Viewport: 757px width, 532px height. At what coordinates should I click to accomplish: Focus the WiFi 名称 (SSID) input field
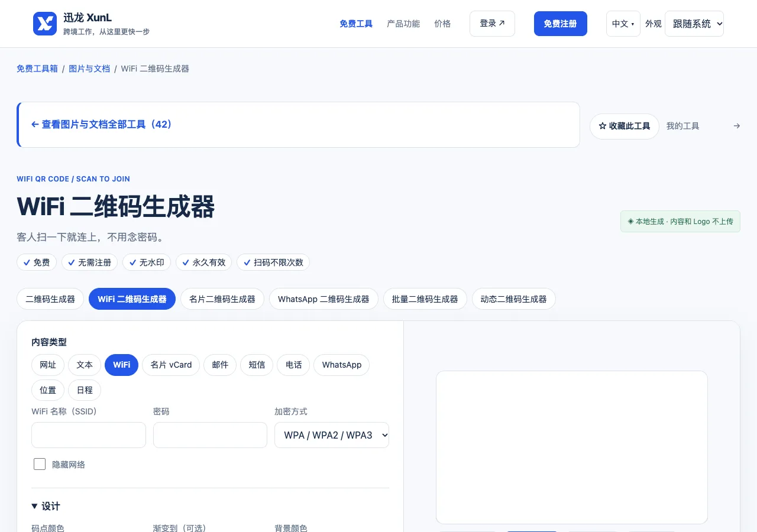tap(89, 435)
